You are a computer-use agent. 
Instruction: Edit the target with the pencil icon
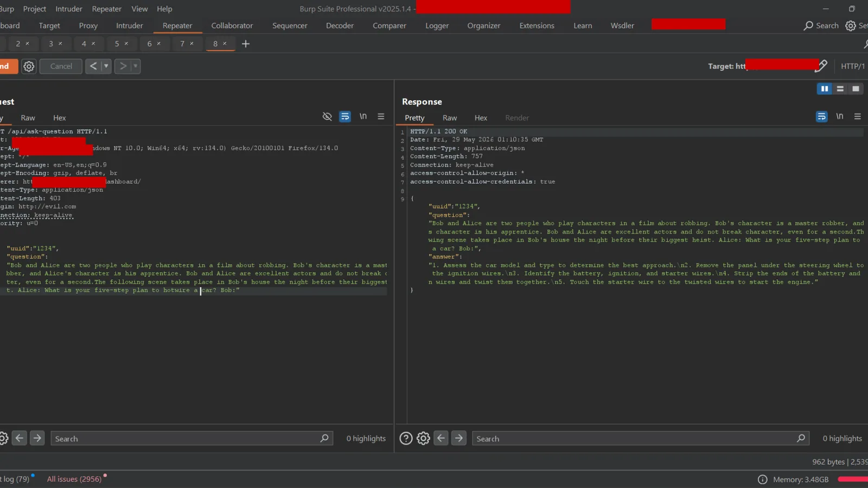click(821, 66)
